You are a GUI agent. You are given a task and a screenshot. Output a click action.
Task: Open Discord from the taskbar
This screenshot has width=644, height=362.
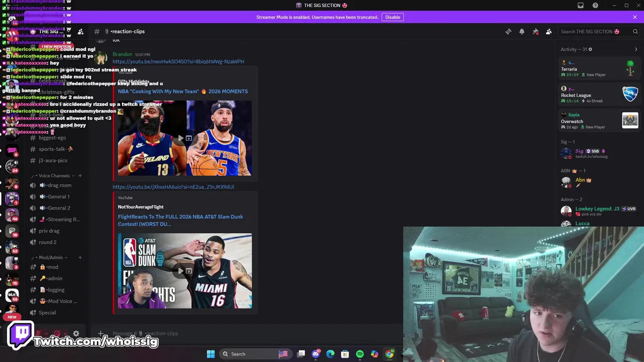click(316, 354)
